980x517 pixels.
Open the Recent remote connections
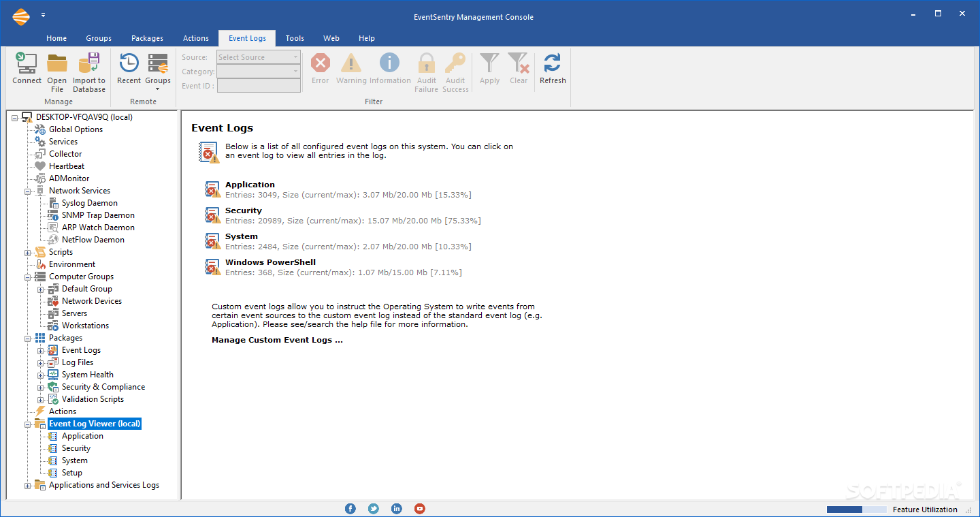point(129,63)
